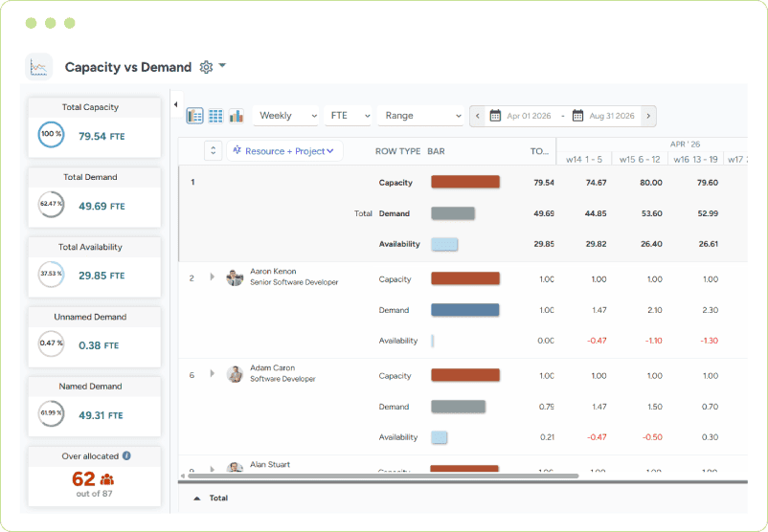
Task: Open the Capacity vs Demand settings gear
Action: (x=206, y=67)
